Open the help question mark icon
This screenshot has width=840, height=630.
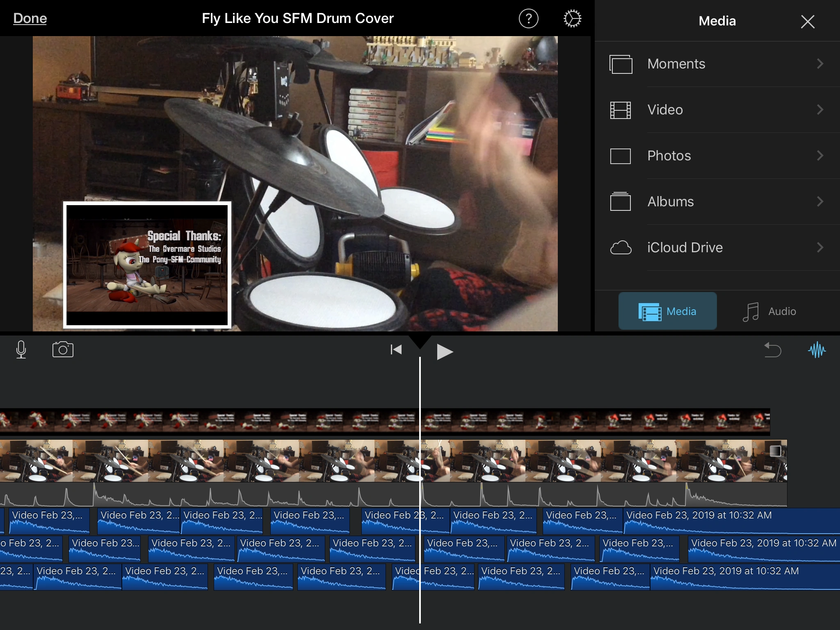[x=528, y=18]
